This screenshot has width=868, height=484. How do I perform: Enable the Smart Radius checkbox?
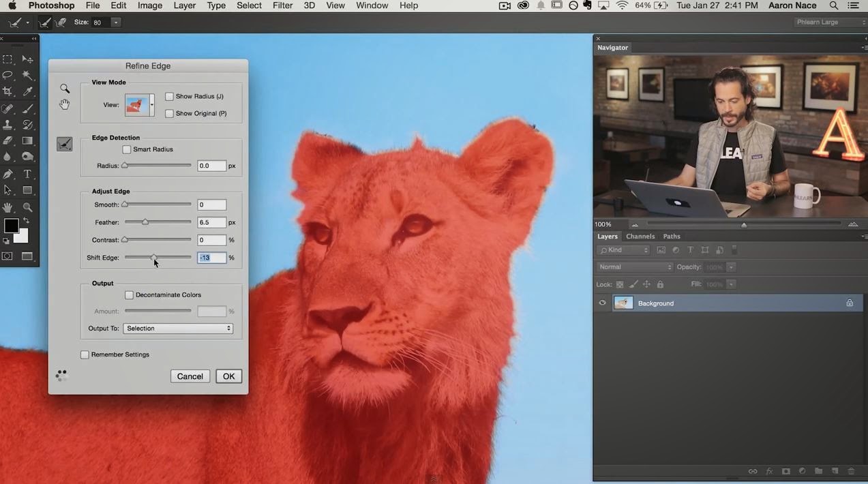(x=127, y=149)
